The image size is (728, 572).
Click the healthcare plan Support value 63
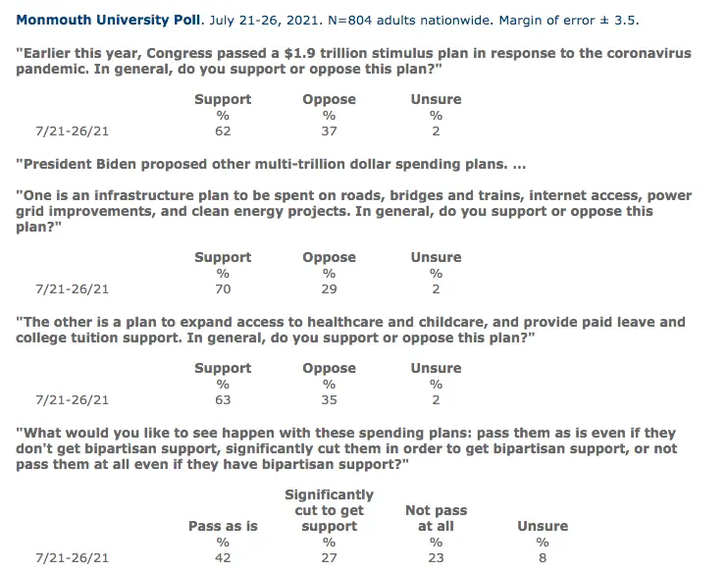click(223, 399)
